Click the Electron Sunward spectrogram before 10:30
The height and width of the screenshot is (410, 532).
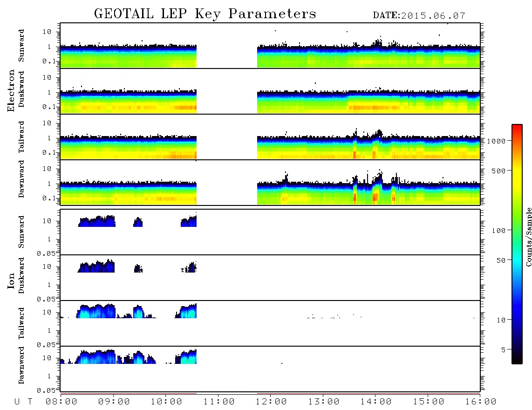tap(128, 56)
